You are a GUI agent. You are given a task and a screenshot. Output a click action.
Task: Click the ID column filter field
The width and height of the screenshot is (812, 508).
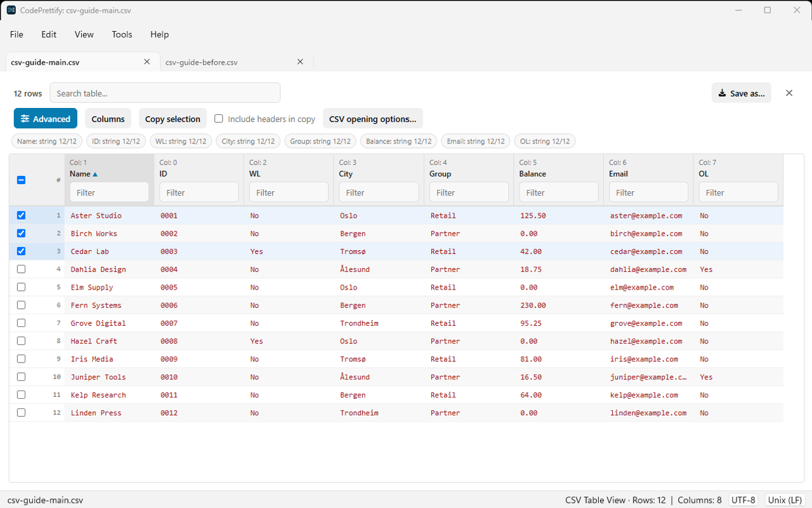(199, 192)
